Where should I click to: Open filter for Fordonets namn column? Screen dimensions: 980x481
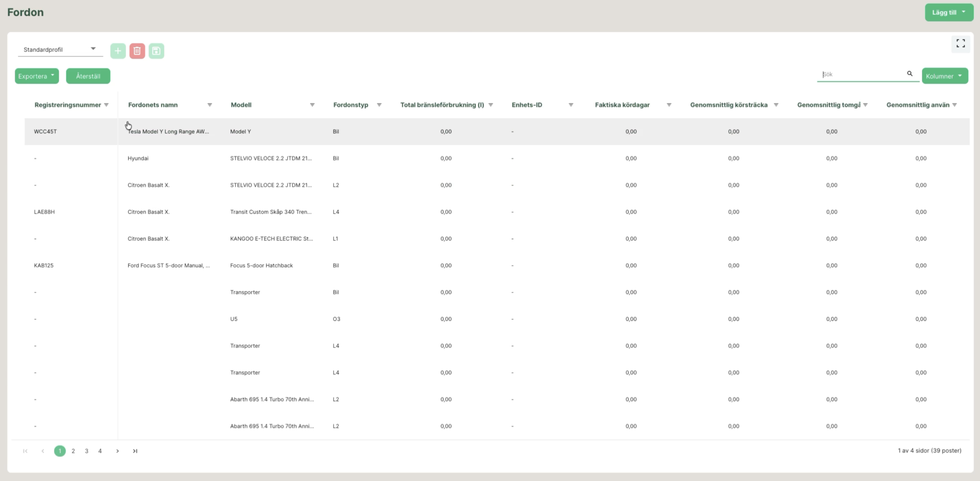pyautogui.click(x=210, y=105)
